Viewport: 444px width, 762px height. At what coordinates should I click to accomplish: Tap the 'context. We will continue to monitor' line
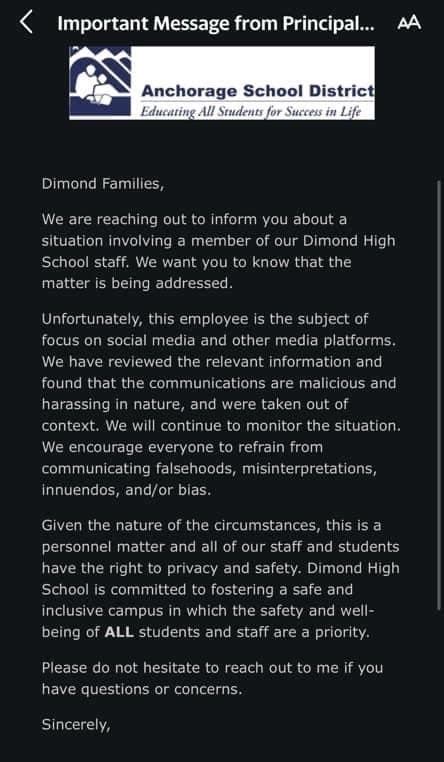pos(221,426)
